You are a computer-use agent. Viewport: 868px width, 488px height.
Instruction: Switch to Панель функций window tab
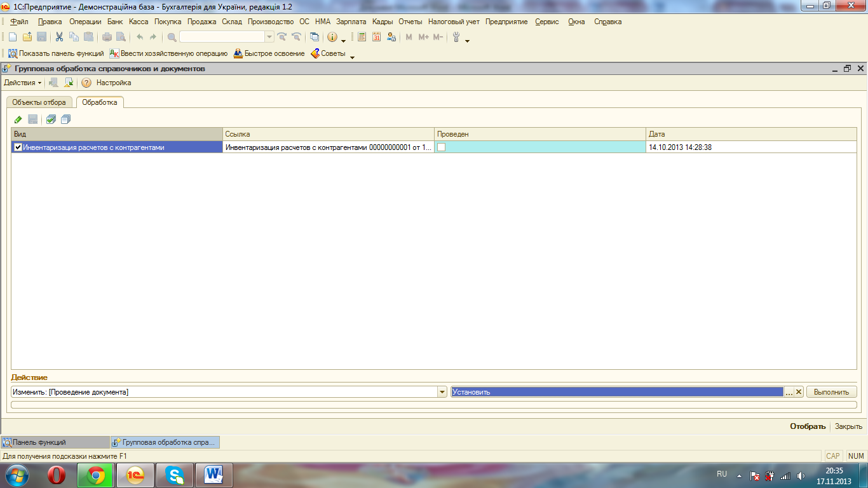pos(55,442)
